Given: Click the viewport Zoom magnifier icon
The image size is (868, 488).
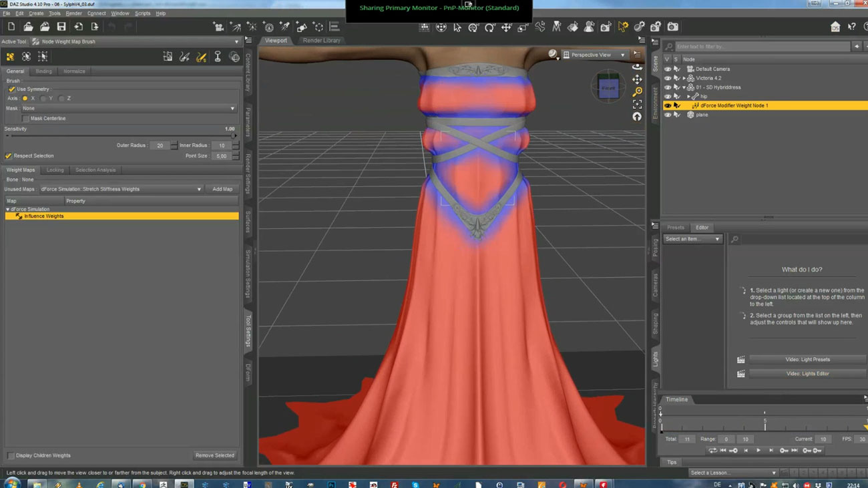Looking at the screenshot, I should tap(637, 91).
